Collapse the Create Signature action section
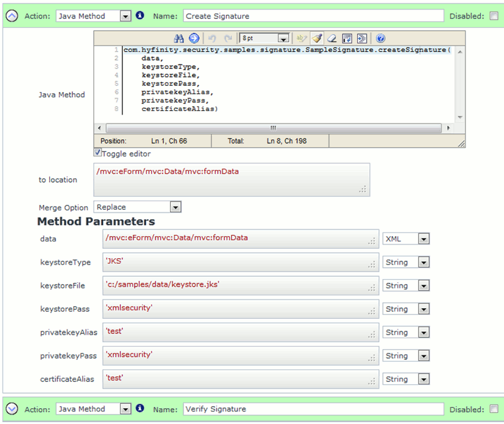 point(11,15)
